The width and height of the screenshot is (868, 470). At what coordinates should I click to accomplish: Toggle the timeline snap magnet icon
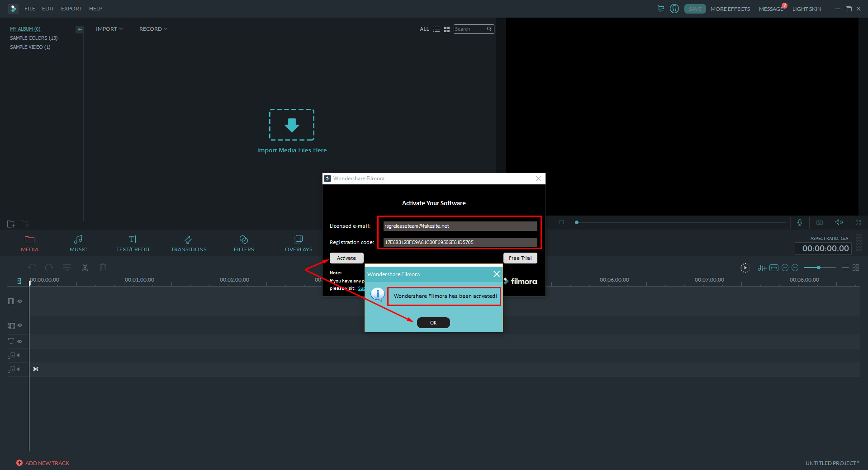[19, 281]
